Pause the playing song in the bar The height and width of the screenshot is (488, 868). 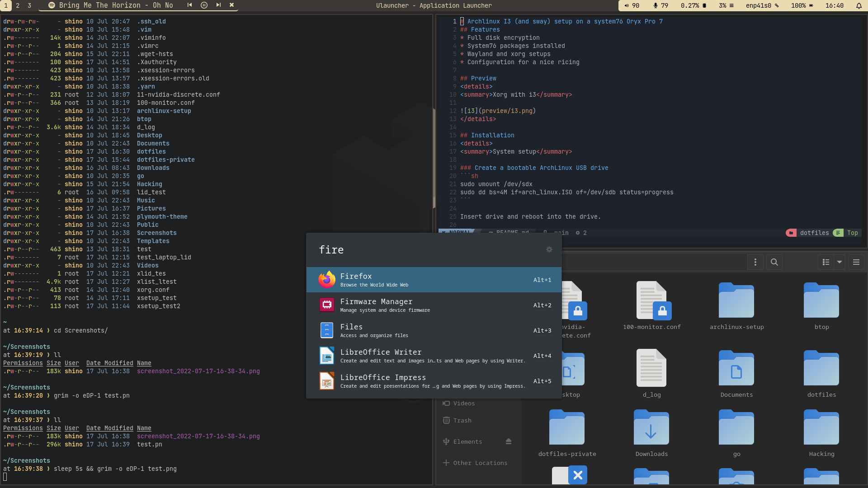(204, 5)
